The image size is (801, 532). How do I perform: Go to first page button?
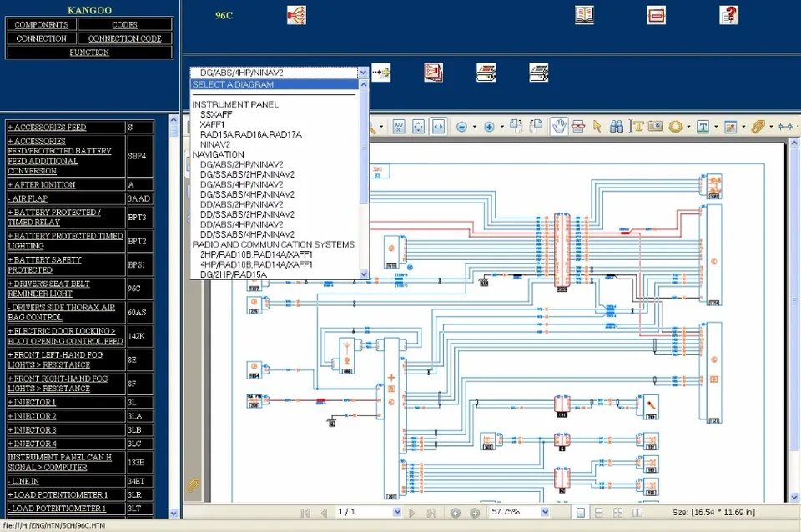coord(305,513)
